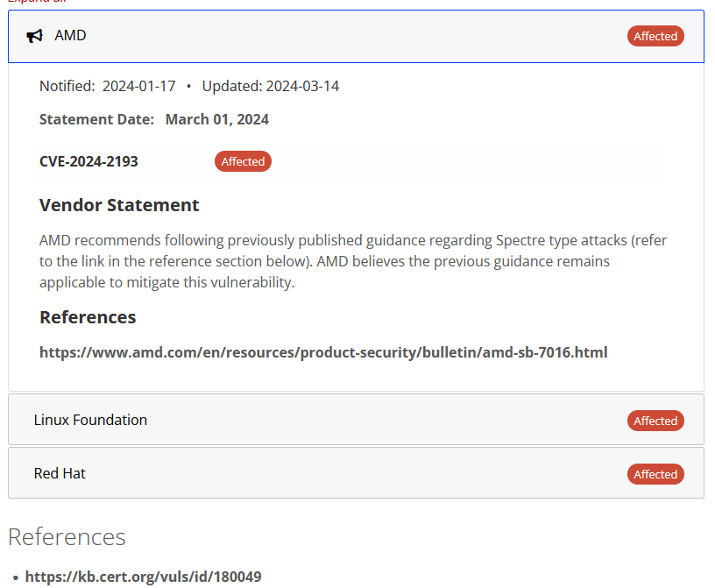Click the Affected badge next to CVE-2024-2193
Viewport: 715px width, 588px height.
click(243, 161)
